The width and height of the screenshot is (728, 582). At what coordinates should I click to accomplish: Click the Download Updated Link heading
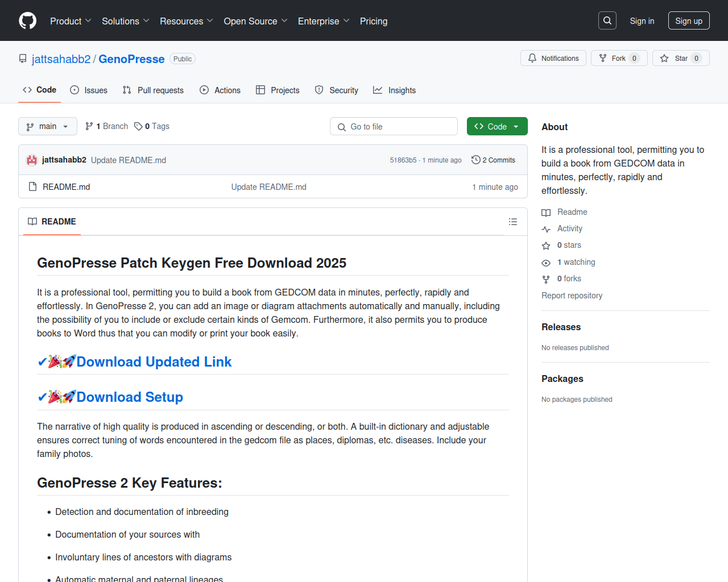[154, 362]
